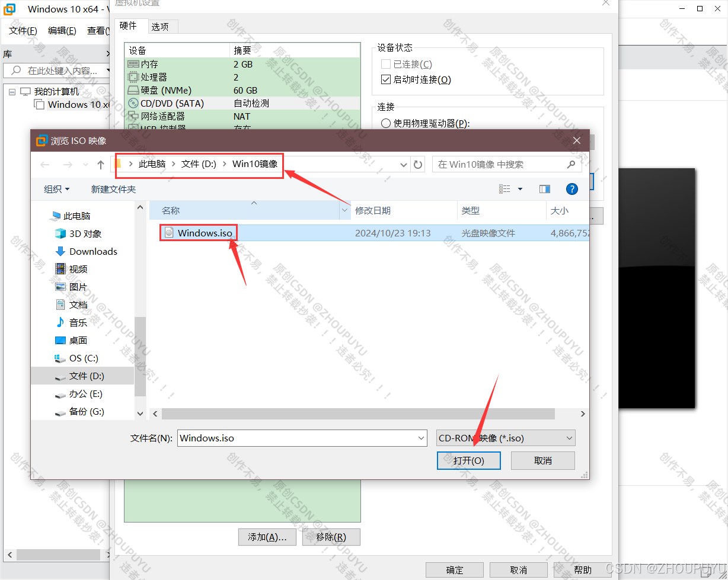This screenshot has width=728, height=580.
Task: Expand address bar history dropdown
Action: 404,165
